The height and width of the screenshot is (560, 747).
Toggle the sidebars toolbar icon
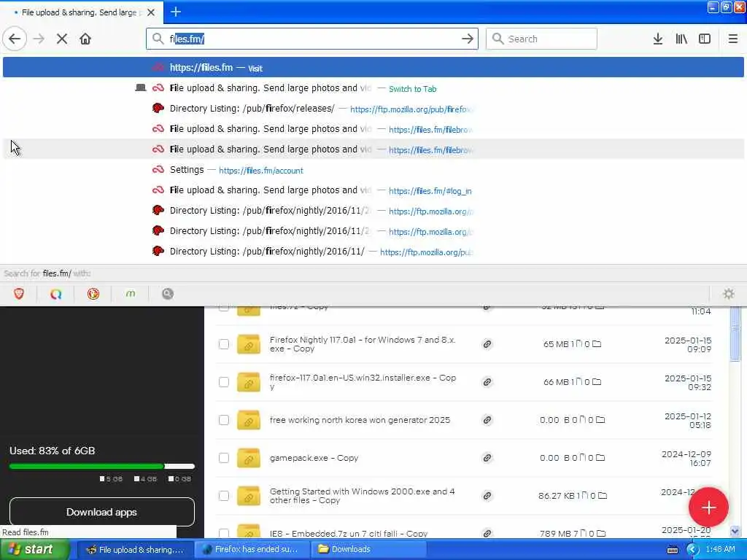click(705, 39)
